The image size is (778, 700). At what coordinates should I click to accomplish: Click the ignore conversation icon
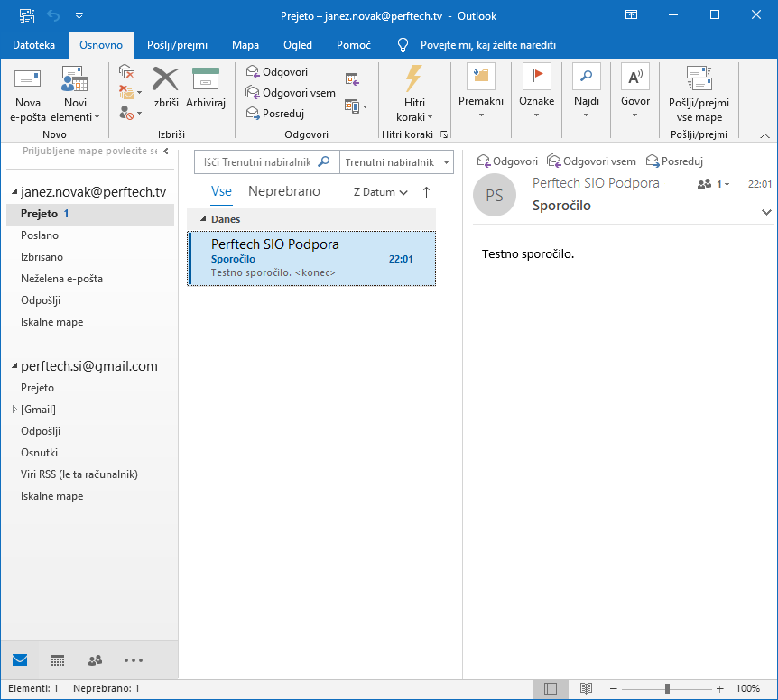126,72
